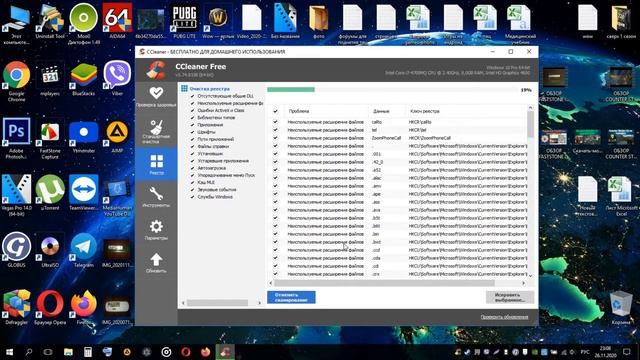Screen dimensions: 640x360
Task: Open TeamViewer desktop shortcut
Action: pos(84,193)
